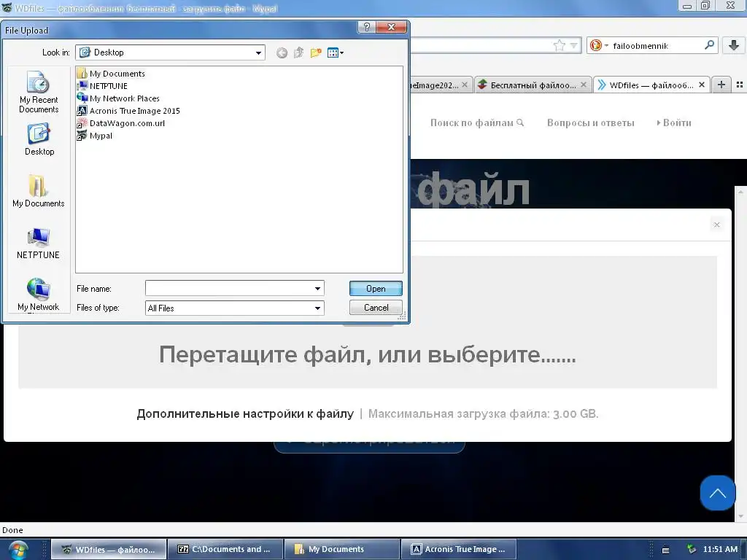Open a new browser tab
The image size is (747, 560).
[x=721, y=85]
